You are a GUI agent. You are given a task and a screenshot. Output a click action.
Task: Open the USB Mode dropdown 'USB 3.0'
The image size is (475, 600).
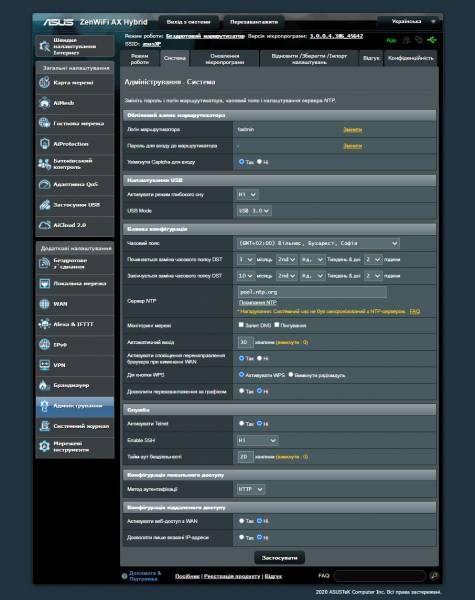click(x=254, y=211)
